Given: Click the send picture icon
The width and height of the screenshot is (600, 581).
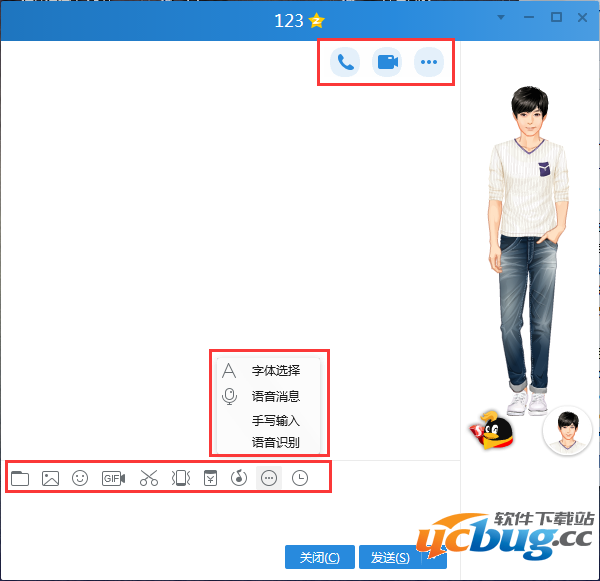Looking at the screenshot, I should (x=50, y=478).
